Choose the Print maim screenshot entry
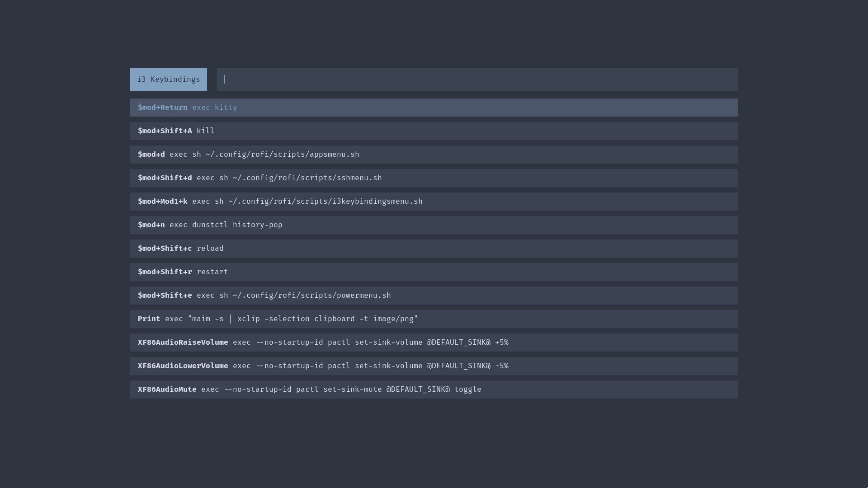Viewport: 868px width, 488px height. 433,319
